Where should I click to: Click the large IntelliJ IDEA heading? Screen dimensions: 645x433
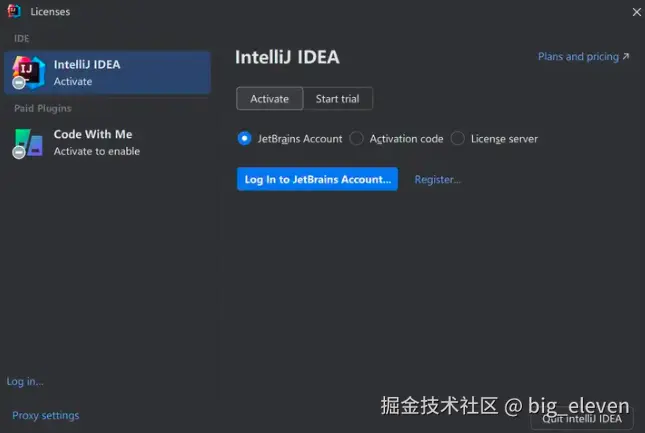pos(287,58)
